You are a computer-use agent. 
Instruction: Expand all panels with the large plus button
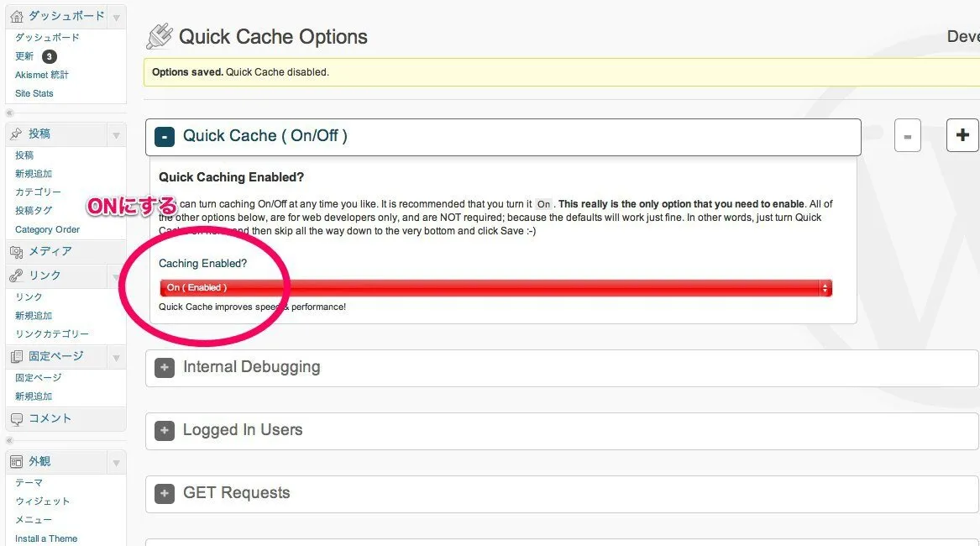coord(962,135)
